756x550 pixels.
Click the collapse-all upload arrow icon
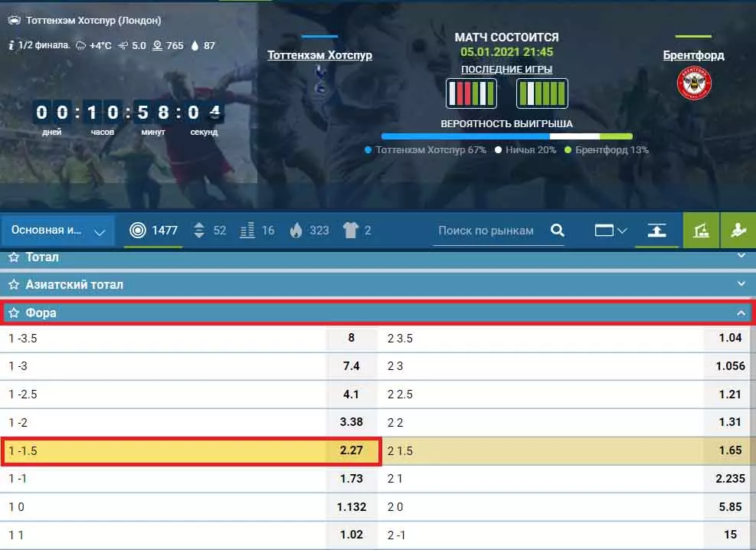click(x=656, y=231)
